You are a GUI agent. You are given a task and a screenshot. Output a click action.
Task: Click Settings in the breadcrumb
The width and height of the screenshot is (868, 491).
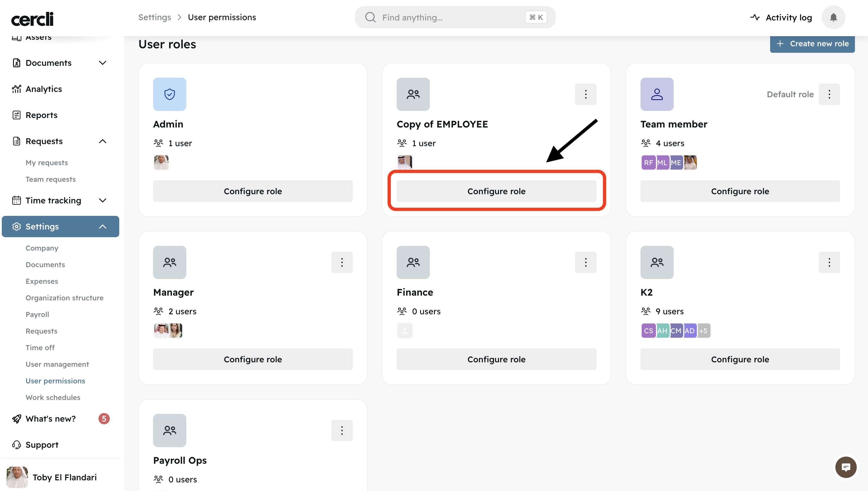click(155, 17)
